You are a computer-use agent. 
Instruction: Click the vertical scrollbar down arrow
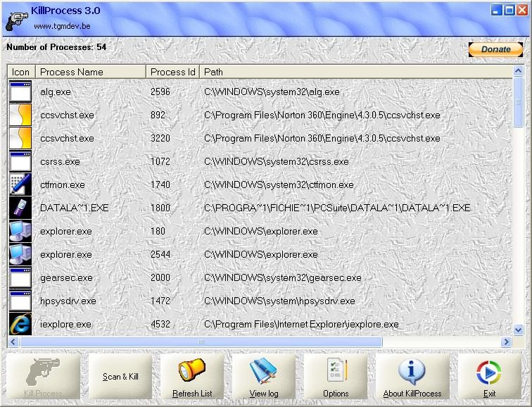(518, 330)
